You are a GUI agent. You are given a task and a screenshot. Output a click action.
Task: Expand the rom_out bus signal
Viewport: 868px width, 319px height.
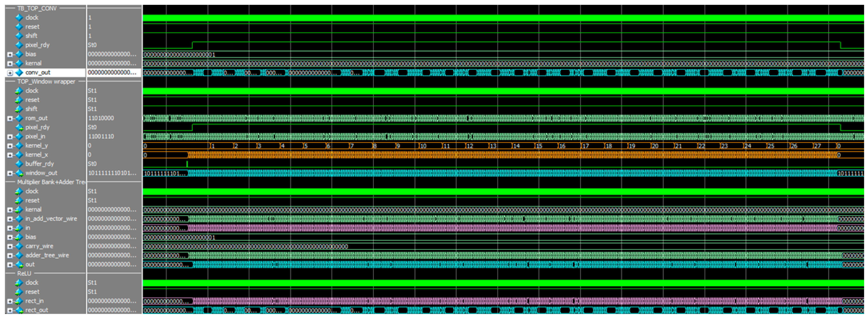[x=10, y=118]
